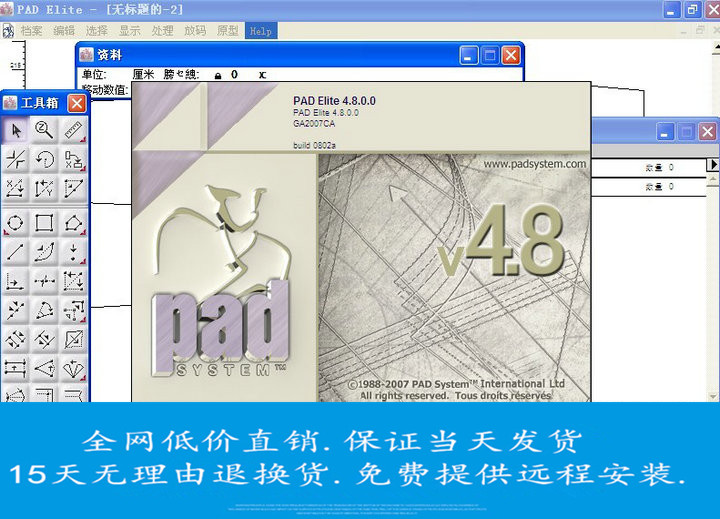The image size is (720, 519).
Task: Select the sideways triangle dart tool
Action: [x=44, y=368]
